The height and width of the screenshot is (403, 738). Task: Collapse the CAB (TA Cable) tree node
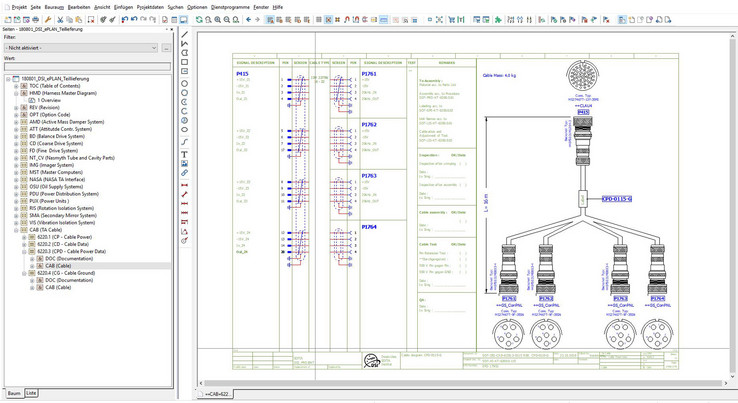click(x=16, y=230)
